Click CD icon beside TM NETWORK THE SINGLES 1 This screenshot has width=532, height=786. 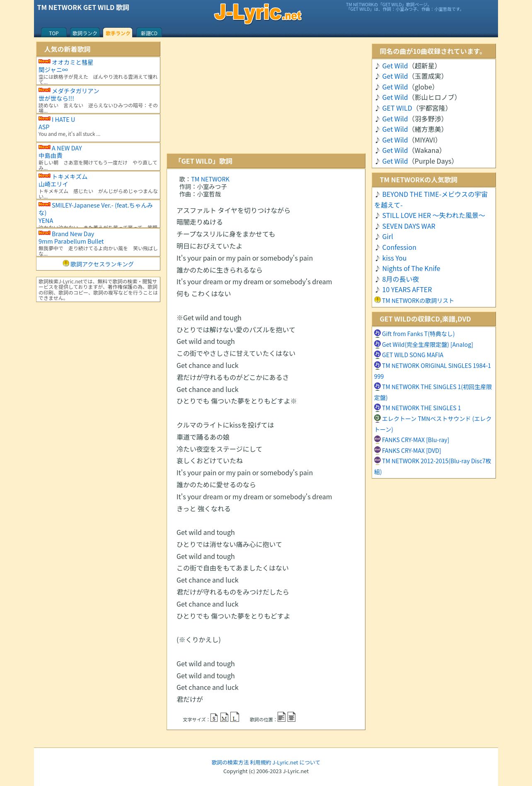377,407
